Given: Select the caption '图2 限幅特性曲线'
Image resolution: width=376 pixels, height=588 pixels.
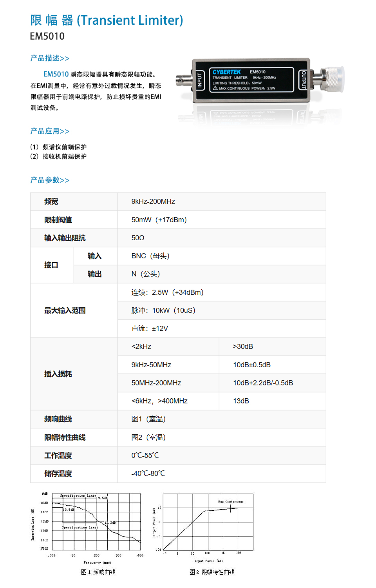Looking at the screenshot, I should [x=212, y=572].
